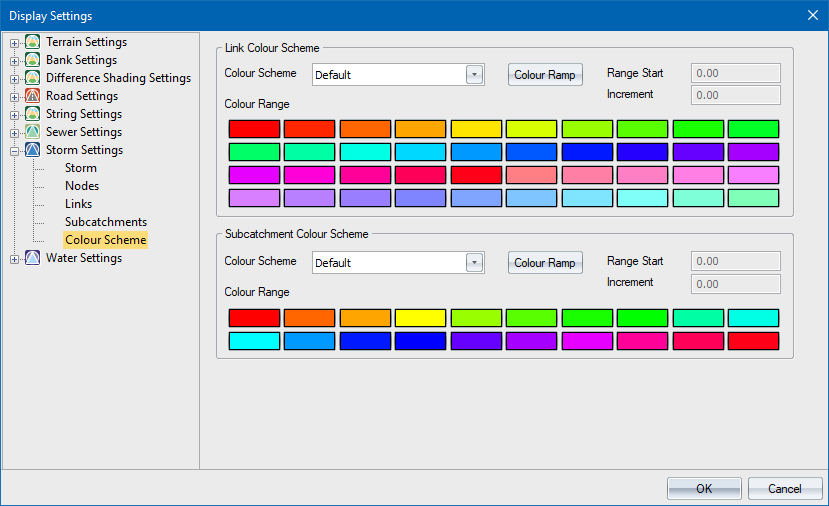
Task: Click the Sewer Settings icon
Action: click(x=33, y=132)
